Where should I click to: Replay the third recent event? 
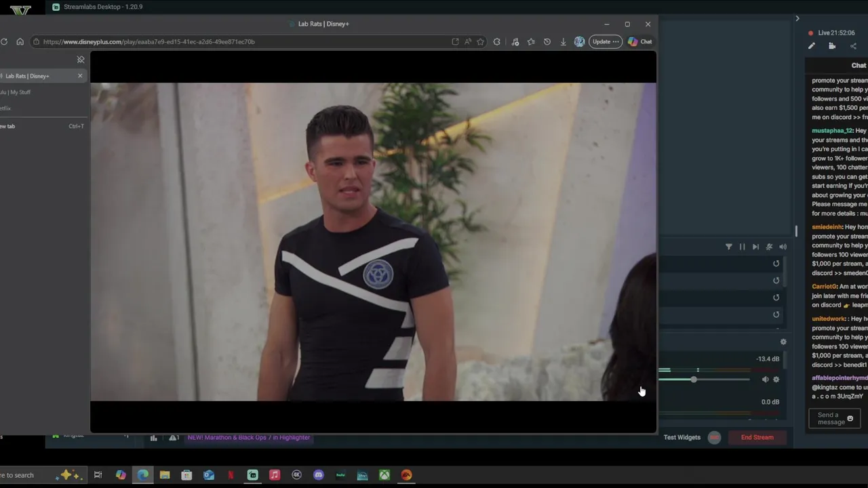pos(776,298)
